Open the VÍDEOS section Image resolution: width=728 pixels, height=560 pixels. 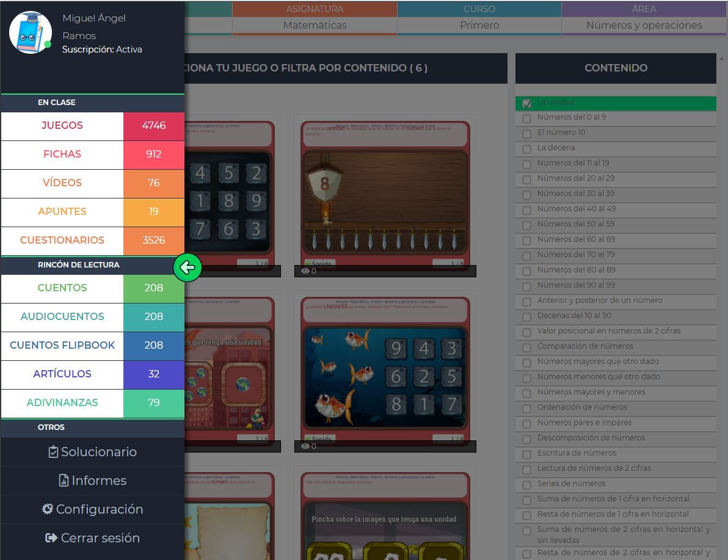[x=62, y=183]
